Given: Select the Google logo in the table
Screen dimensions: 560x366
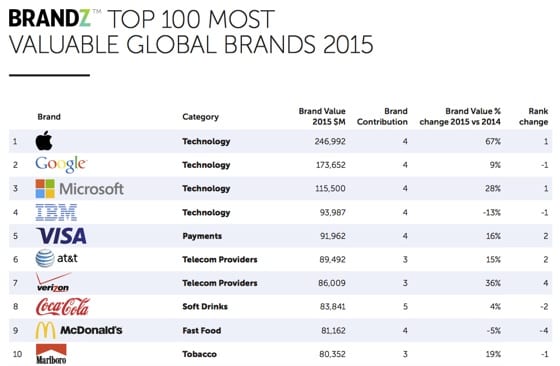Looking at the screenshot, I should tap(61, 164).
